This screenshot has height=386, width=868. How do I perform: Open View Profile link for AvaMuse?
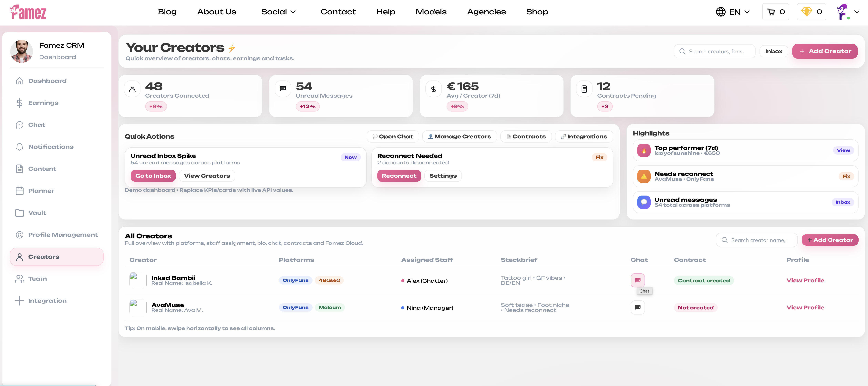coord(805,307)
